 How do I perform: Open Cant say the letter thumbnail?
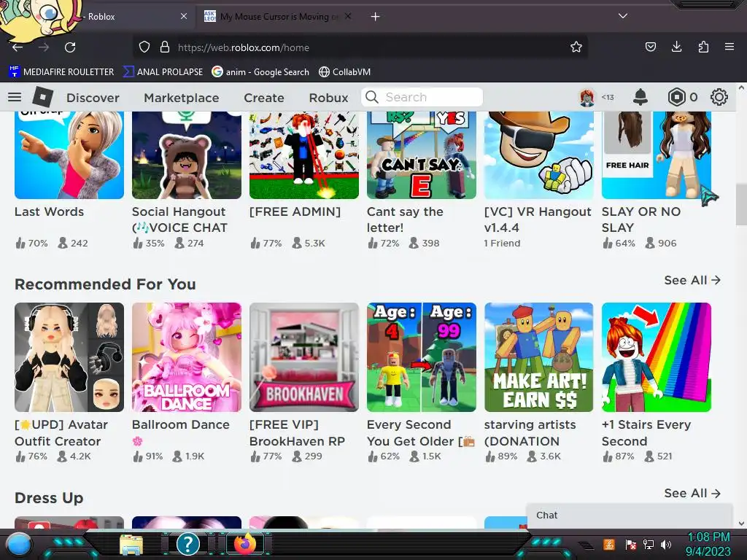click(x=422, y=155)
